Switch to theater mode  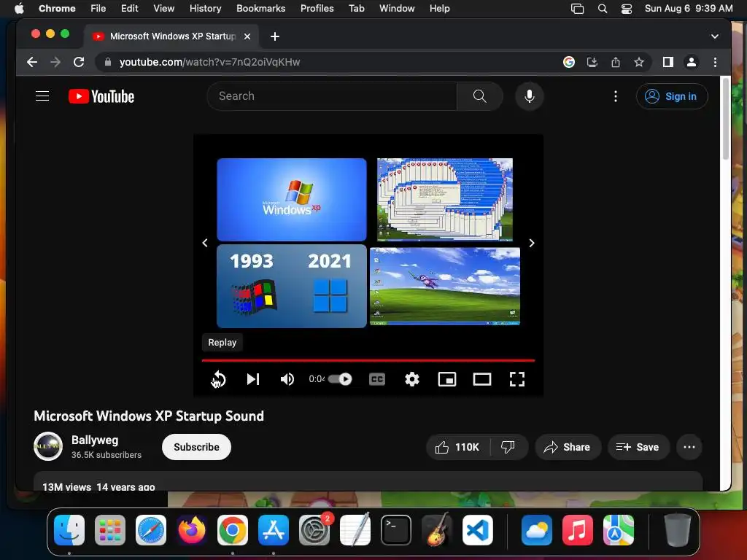point(482,379)
